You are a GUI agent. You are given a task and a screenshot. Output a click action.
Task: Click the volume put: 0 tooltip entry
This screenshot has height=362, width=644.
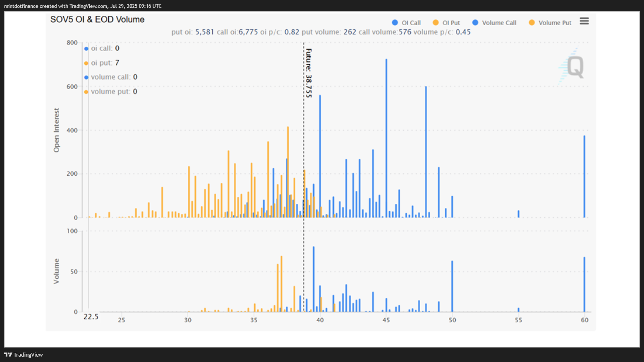click(x=111, y=91)
